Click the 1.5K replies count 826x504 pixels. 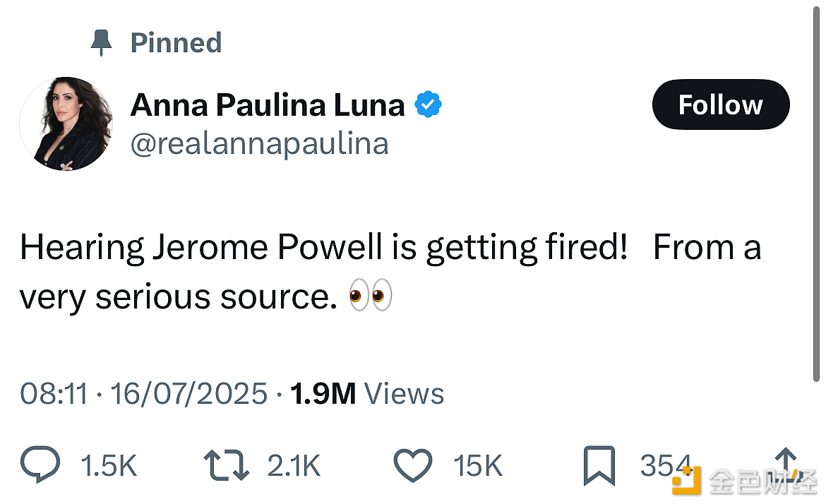pyautogui.click(x=109, y=467)
